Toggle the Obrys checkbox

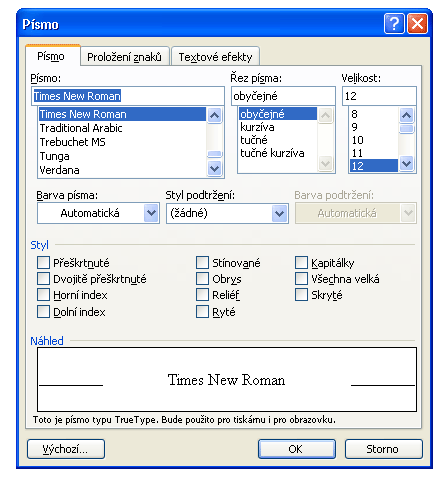tap(202, 278)
